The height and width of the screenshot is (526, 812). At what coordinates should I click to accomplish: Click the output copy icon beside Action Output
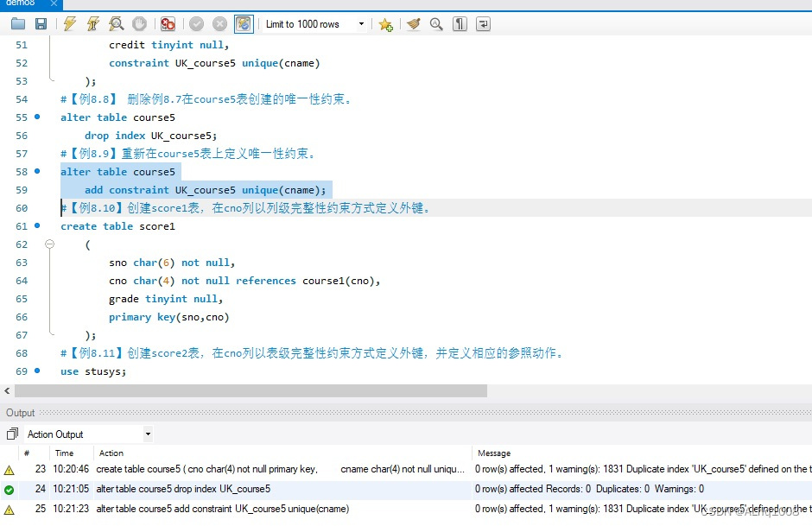(12, 434)
